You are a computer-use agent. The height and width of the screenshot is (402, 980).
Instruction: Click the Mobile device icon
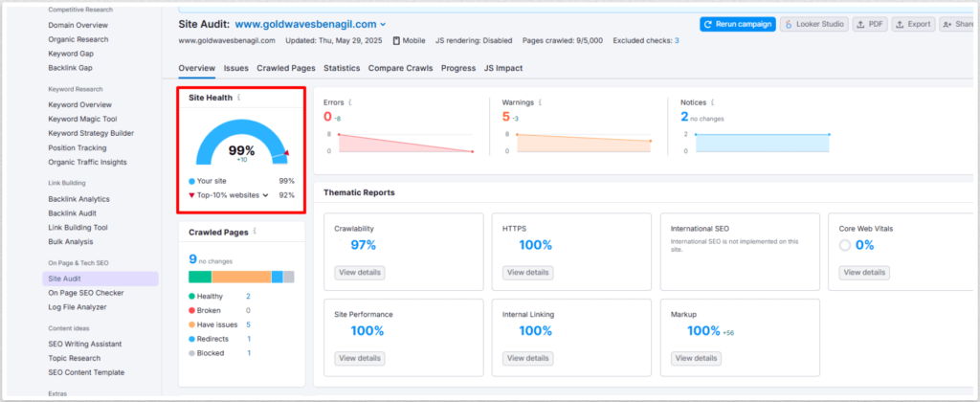tap(396, 41)
